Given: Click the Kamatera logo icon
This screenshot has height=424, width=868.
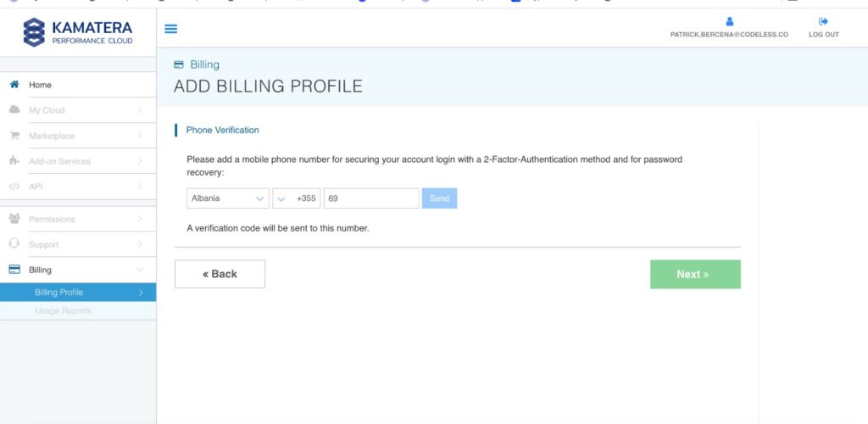Looking at the screenshot, I should (x=34, y=32).
